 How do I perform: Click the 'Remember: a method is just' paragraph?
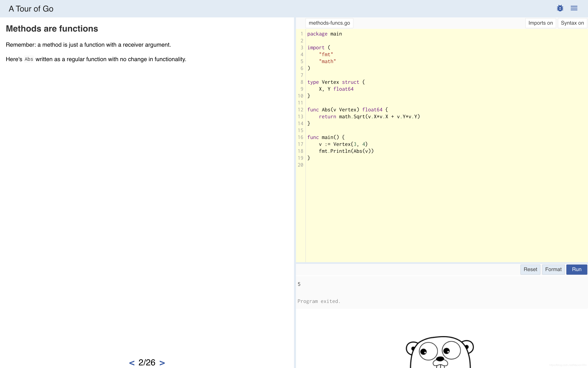click(88, 45)
